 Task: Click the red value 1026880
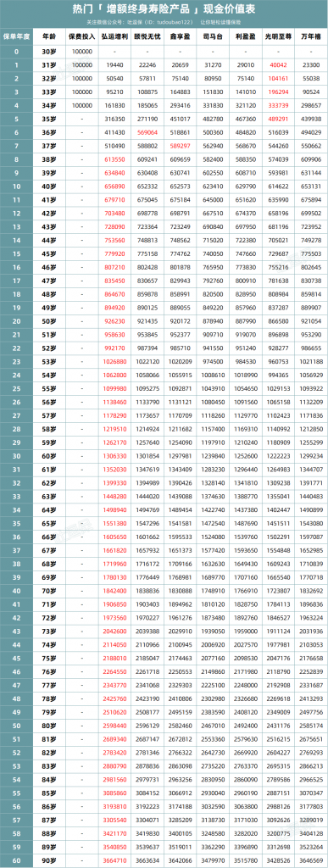pyautogui.click(x=114, y=361)
